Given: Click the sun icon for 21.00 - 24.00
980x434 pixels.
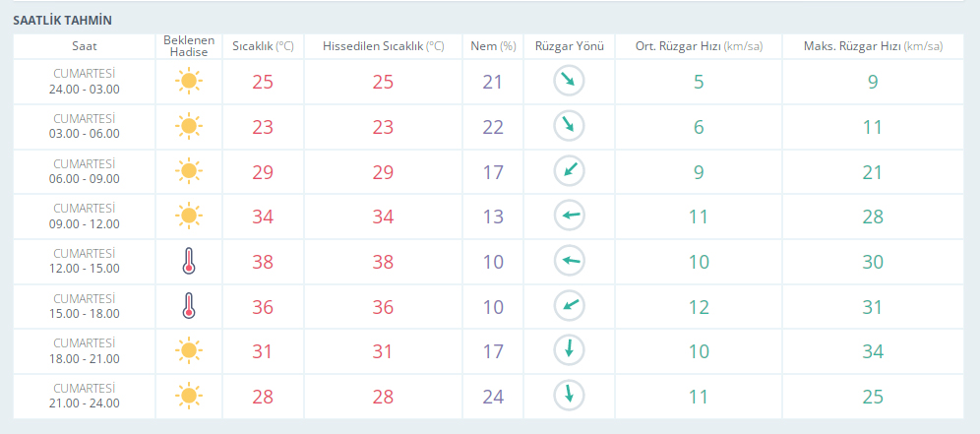Looking at the screenshot, I should point(188,397).
